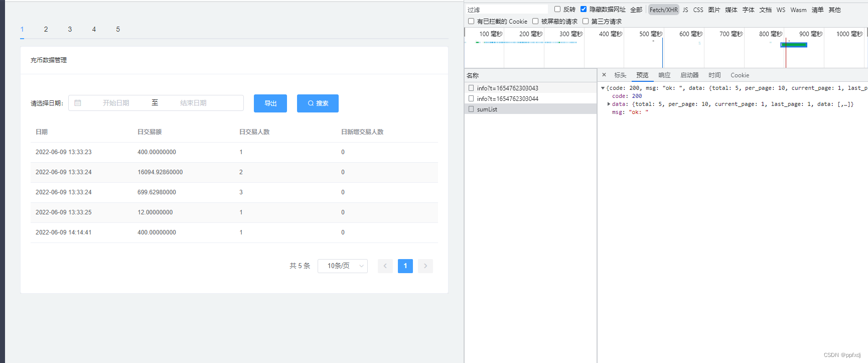Filter requests by Fetch/XHR
The height and width of the screenshot is (363, 868).
(664, 10)
